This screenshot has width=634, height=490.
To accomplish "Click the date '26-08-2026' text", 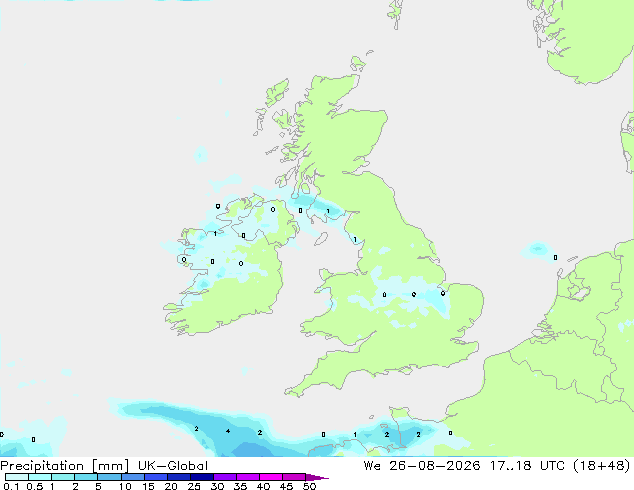I will 435,465.
